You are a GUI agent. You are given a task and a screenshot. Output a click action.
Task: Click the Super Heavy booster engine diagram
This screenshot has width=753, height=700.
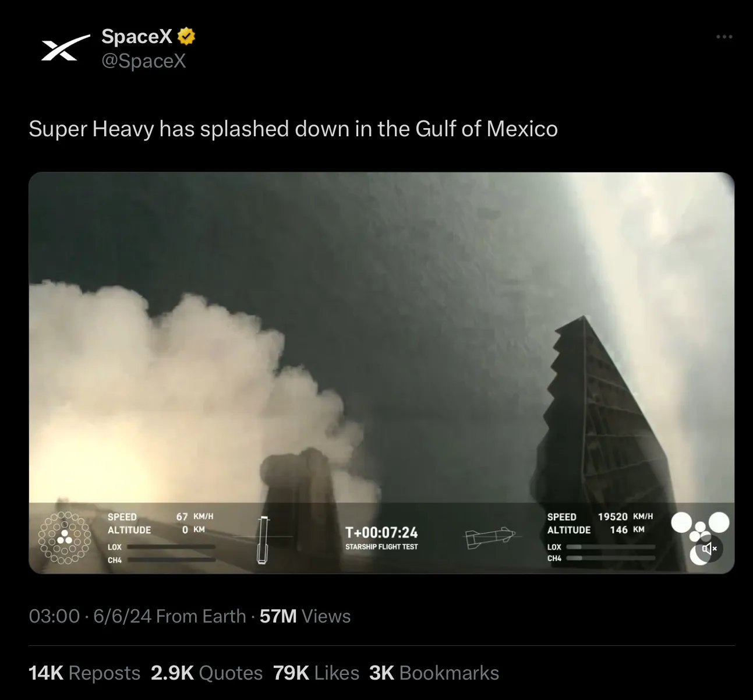[64, 538]
